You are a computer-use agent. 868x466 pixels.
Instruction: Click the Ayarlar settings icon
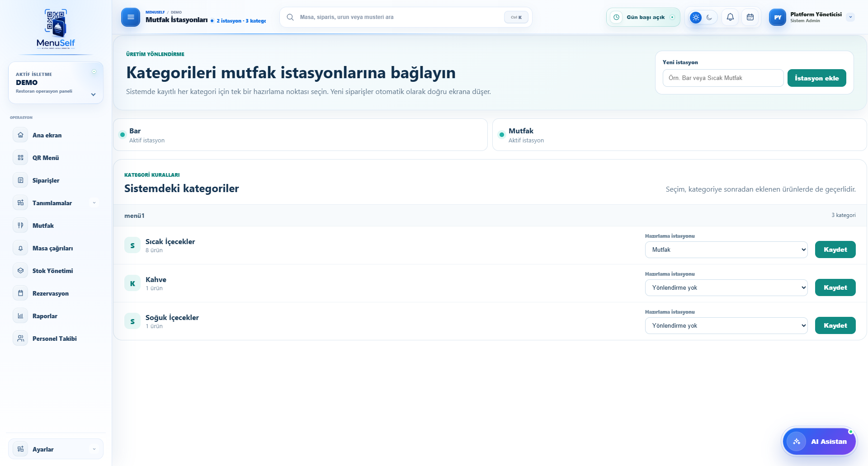click(20, 449)
